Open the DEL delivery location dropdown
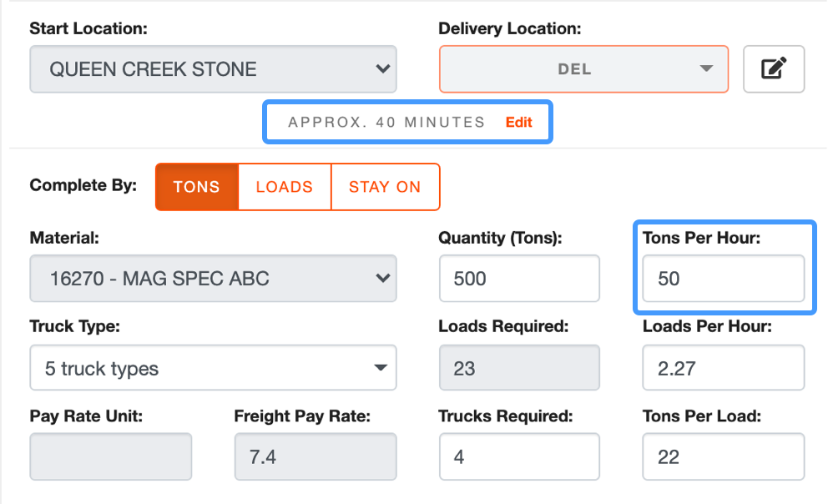The width and height of the screenshot is (833, 504). click(583, 69)
